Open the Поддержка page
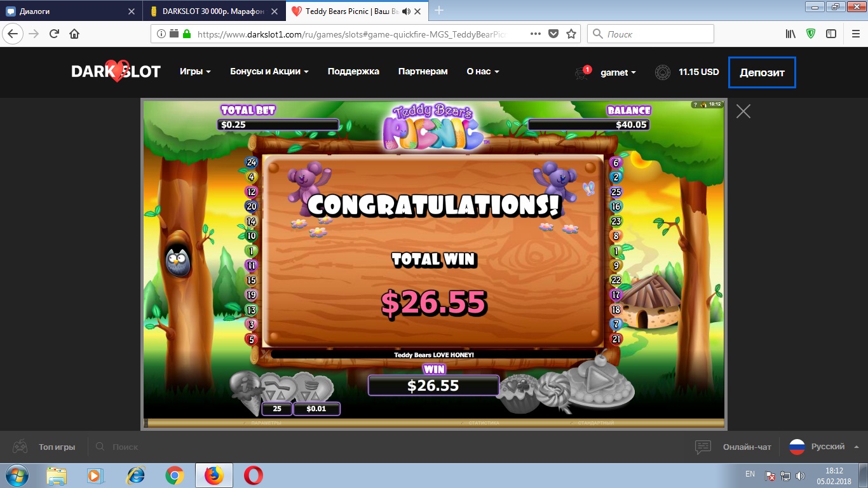 [x=353, y=72]
